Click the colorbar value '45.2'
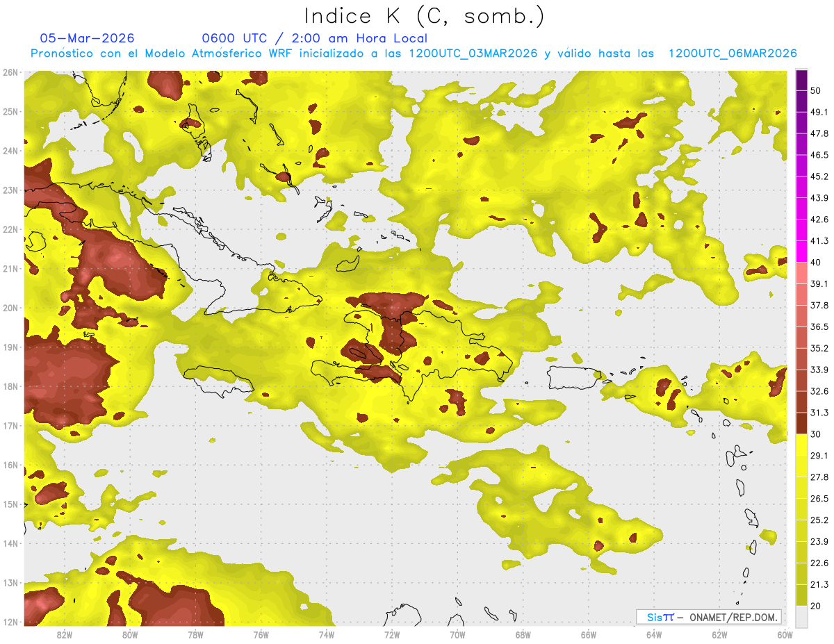Image resolution: width=834 pixels, height=644 pixels. point(819,176)
